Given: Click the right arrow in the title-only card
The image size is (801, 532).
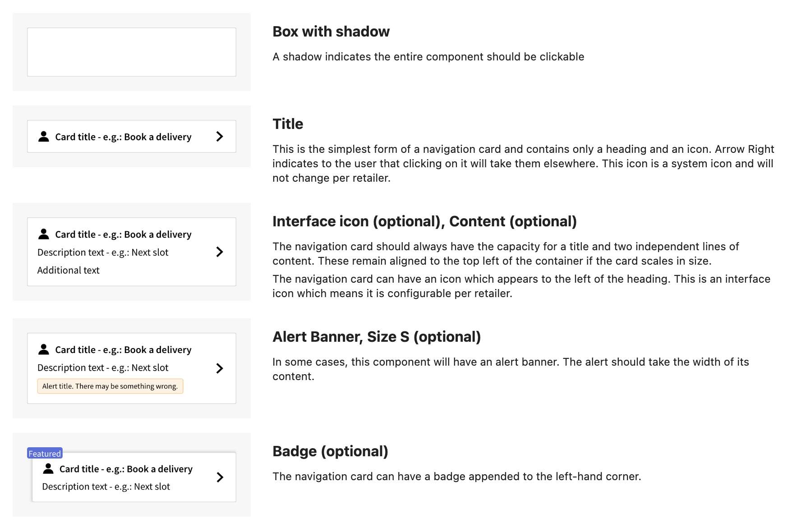Looking at the screenshot, I should [x=220, y=137].
